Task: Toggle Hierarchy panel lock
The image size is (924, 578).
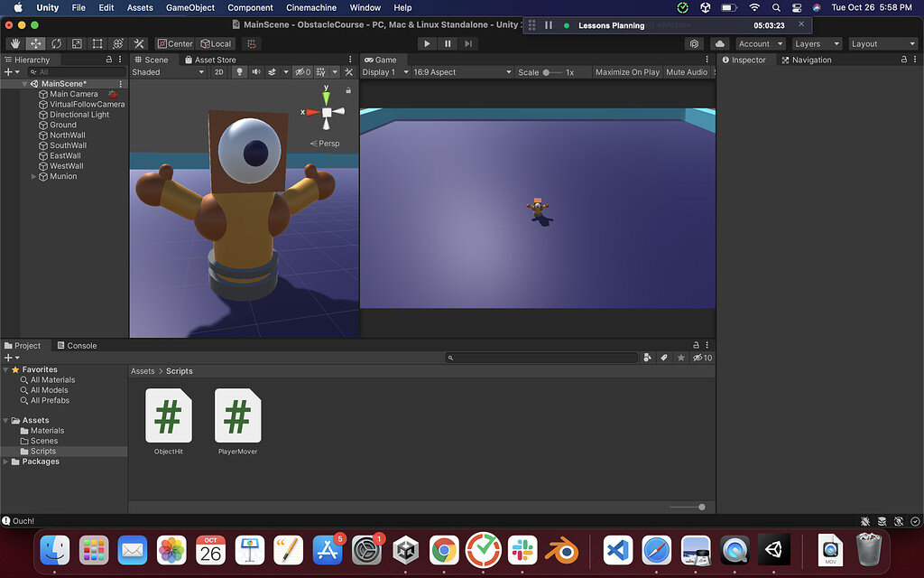Action: tap(108, 60)
